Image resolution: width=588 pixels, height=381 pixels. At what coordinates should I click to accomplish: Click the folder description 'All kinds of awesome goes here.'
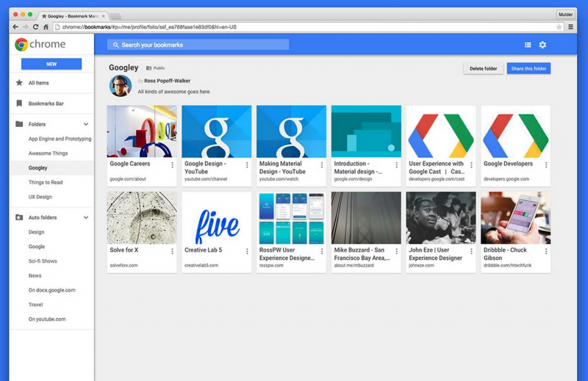(174, 92)
